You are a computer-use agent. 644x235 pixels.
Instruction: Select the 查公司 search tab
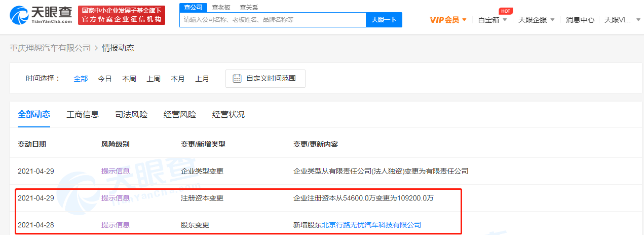point(193,7)
